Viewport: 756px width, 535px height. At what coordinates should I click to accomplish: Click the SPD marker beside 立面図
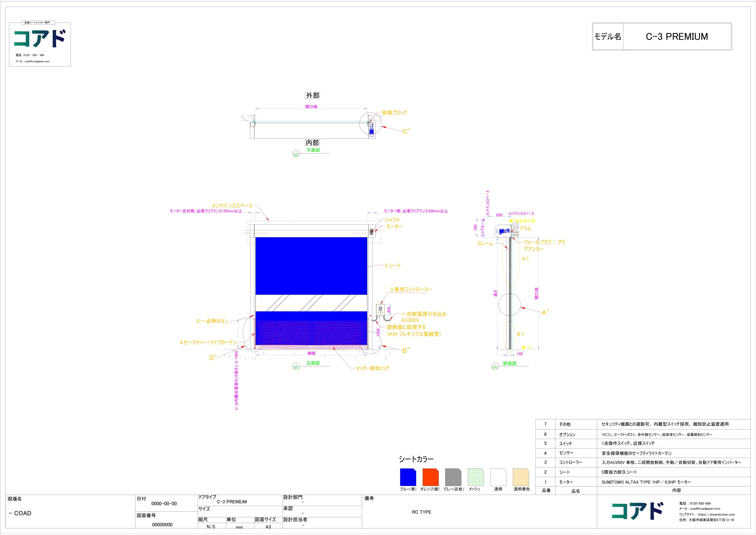click(x=296, y=366)
